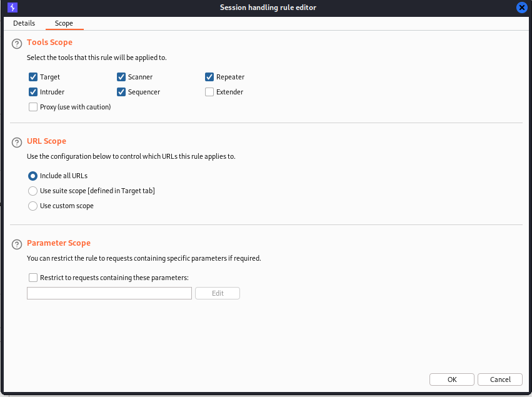This screenshot has height=397, width=532.
Task: Untick the Intruder checkbox
Action: point(33,92)
